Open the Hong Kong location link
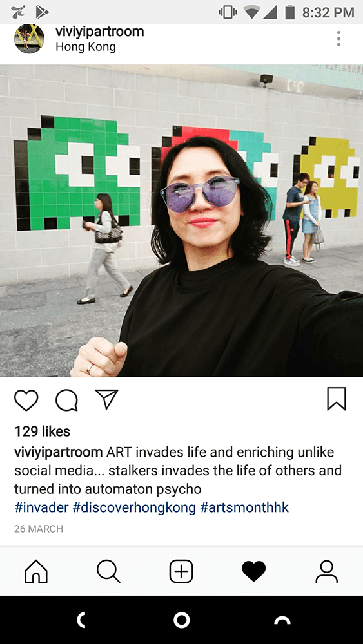The image size is (363, 644). (x=86, y=47)
